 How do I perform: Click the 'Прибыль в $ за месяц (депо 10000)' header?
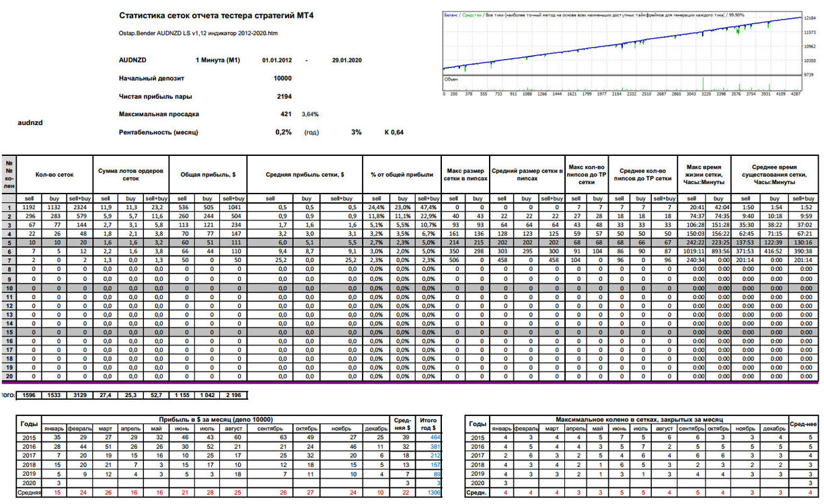coord(217,419)
